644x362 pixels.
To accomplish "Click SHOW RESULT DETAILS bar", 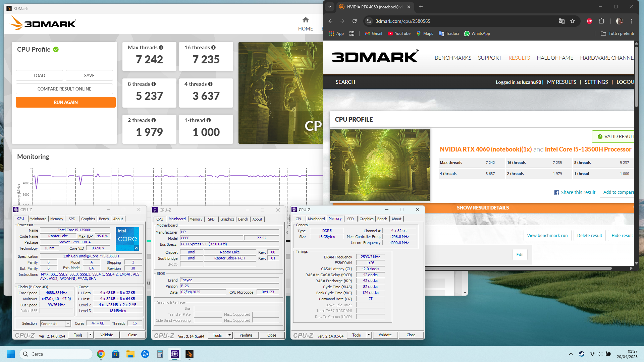I will click(482, 208).
